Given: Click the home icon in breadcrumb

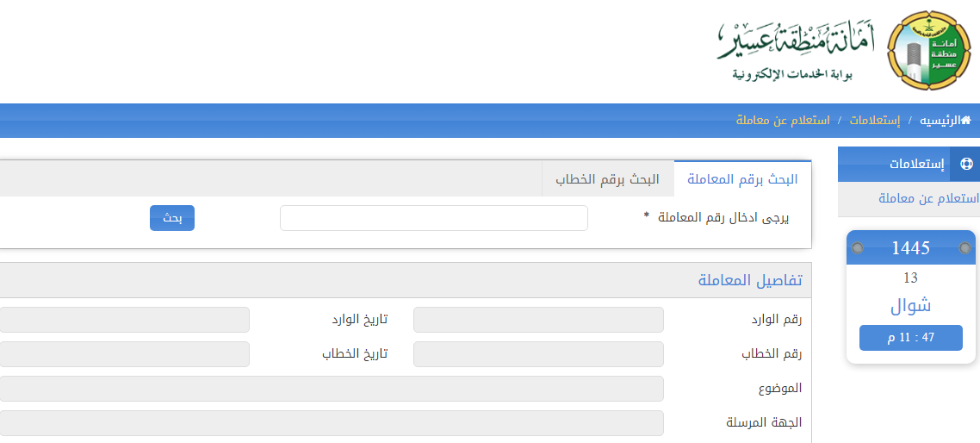Looking at the screenshot, I should pos(965,121).
